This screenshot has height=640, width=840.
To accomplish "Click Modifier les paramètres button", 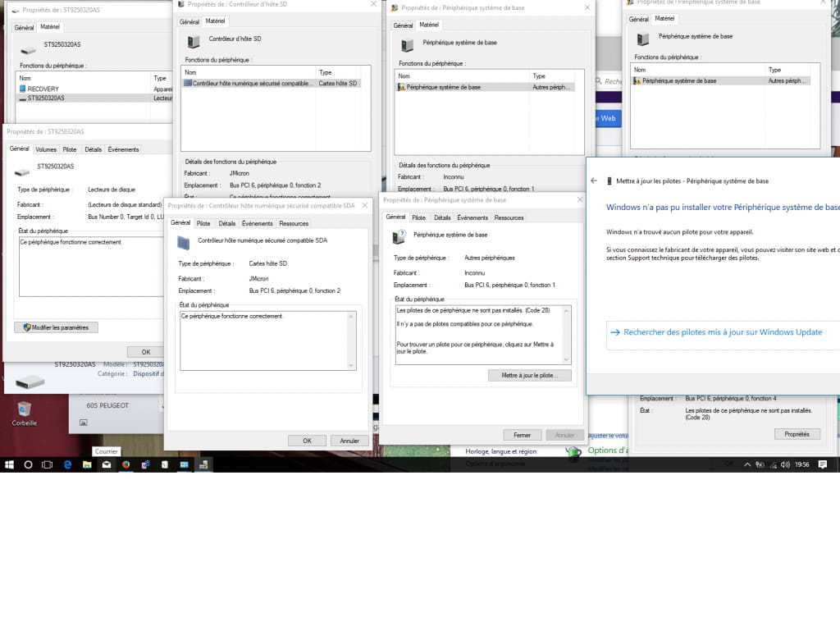I will (57, 327).
